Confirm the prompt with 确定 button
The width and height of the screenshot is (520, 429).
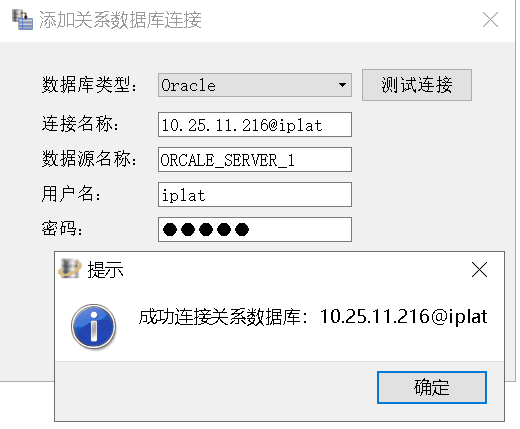click(432, 387)
